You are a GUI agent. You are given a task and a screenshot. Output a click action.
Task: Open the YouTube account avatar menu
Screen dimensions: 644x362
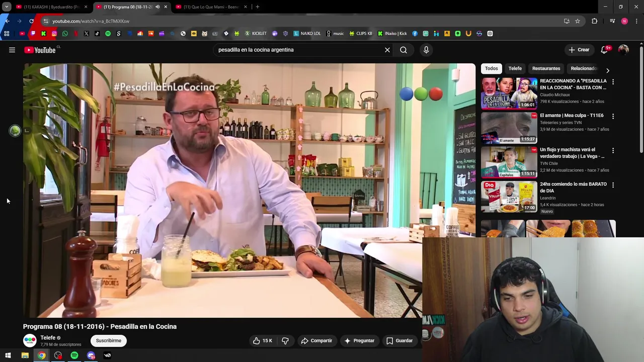(623, 50)
